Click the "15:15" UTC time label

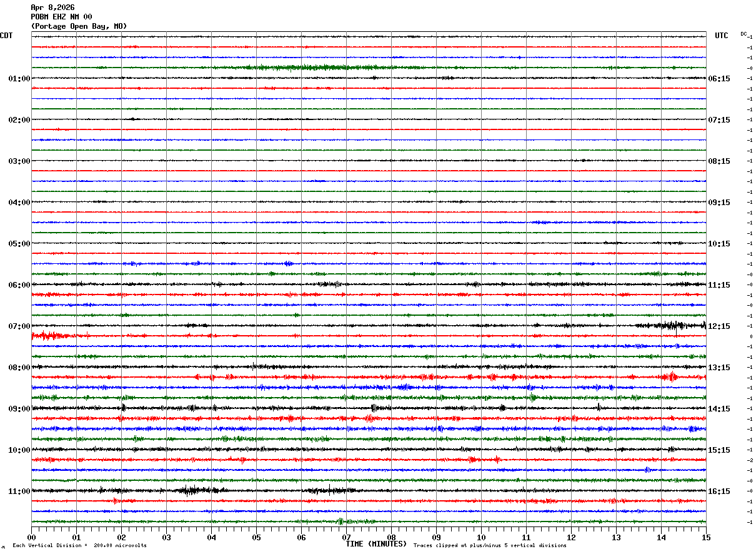(719, 450)
